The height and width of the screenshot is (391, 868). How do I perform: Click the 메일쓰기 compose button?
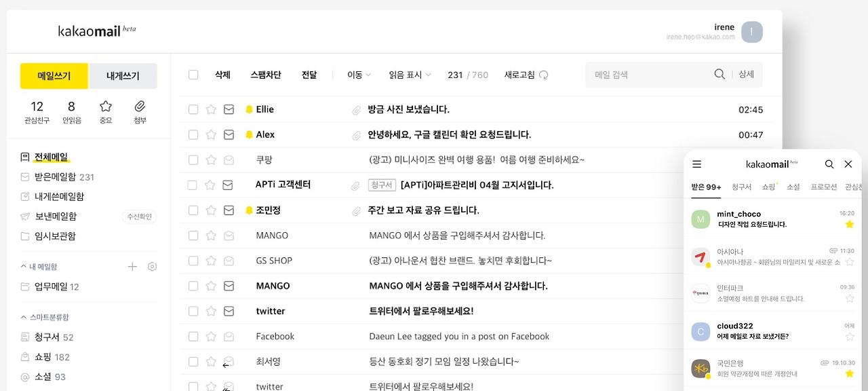tap(54, 76)
